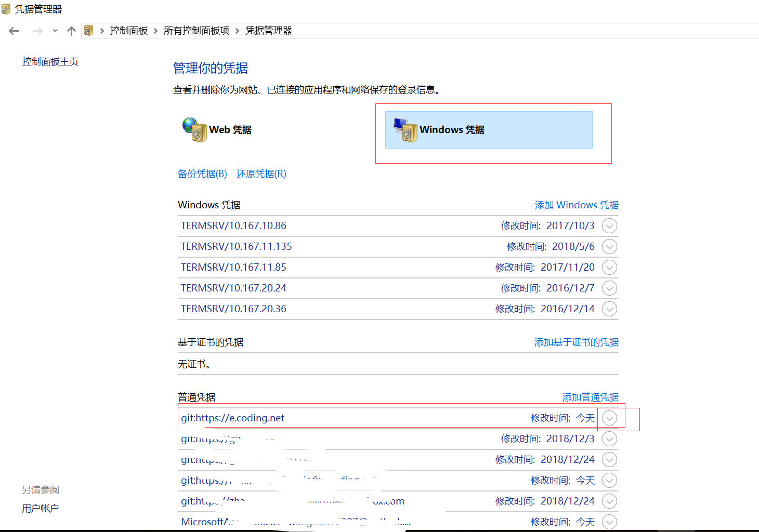Click the forward navigation arrow
This screenshot has width=759, height=532.
37,31
